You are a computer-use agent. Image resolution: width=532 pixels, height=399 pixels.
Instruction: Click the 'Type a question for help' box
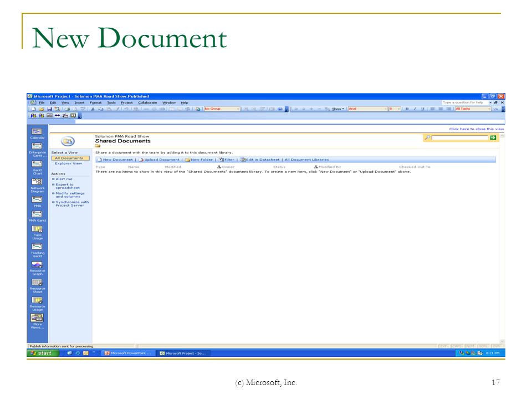coord(464,103)
